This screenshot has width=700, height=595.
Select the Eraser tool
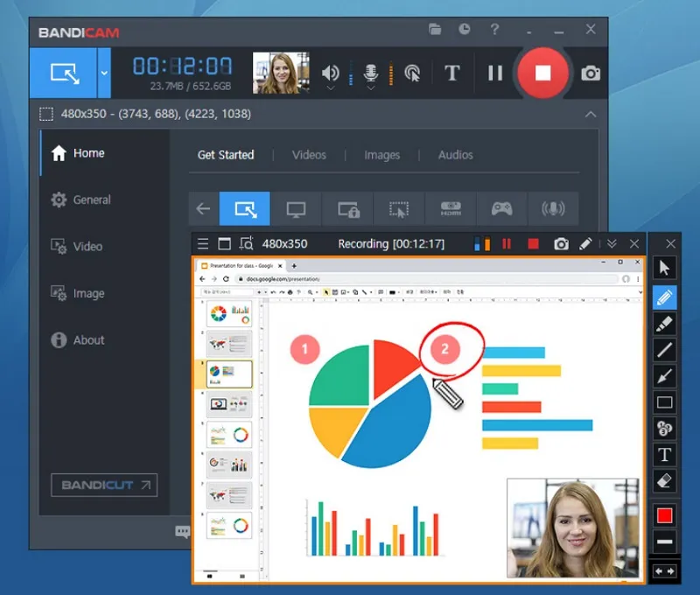pos(664,480)
